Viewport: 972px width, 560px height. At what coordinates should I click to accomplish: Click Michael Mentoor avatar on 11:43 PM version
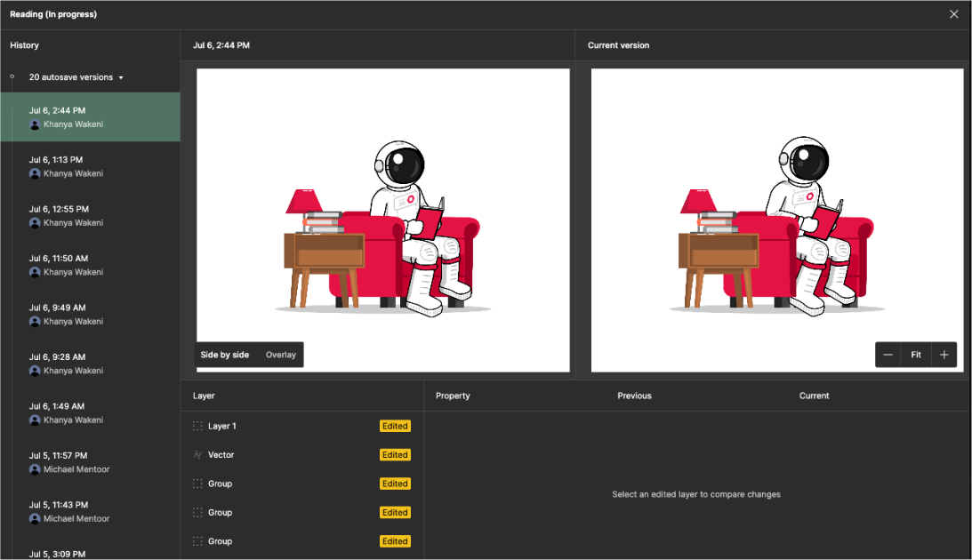tap(35, 519)
